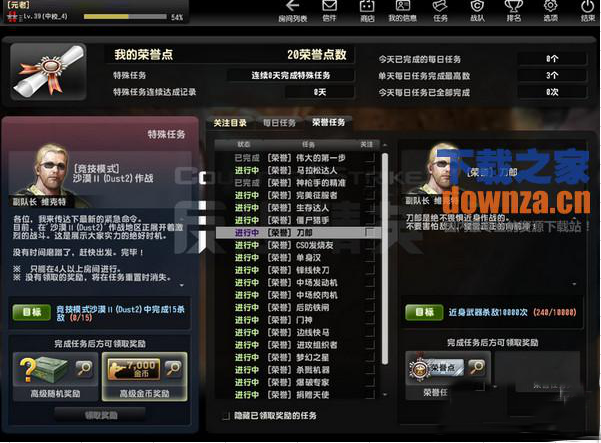Select mission row 完美征服者
Viewport: 601px width, 443px height.
click(298, 195)
